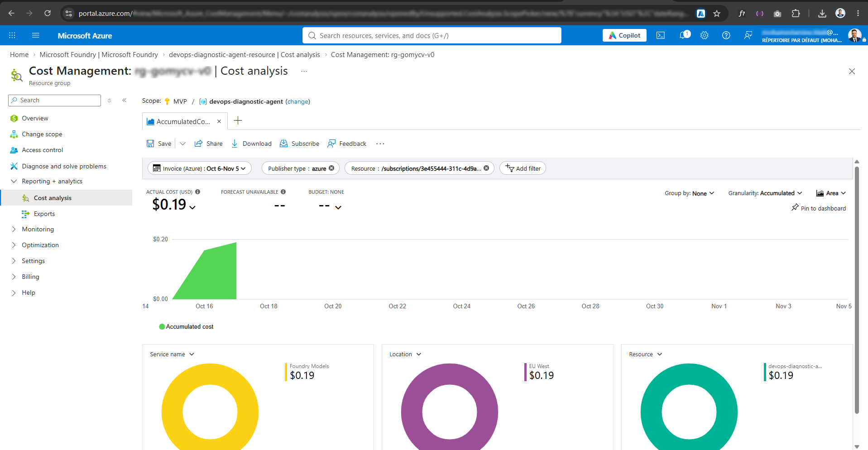868x450 pixels.
Task: Pin chart to dashboard
Action: click(819, 208)
